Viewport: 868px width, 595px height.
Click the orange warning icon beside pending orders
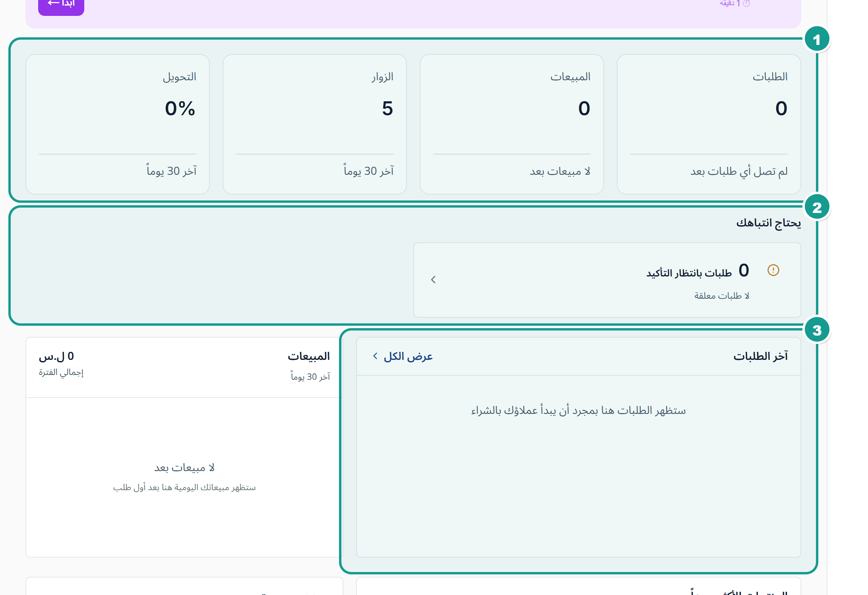pos(773,270)
